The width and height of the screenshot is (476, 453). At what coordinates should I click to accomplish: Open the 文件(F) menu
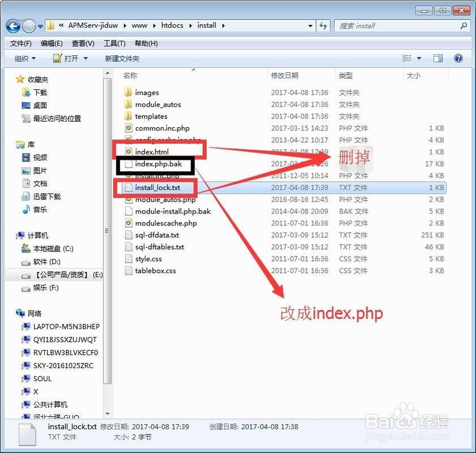(21, 44)
